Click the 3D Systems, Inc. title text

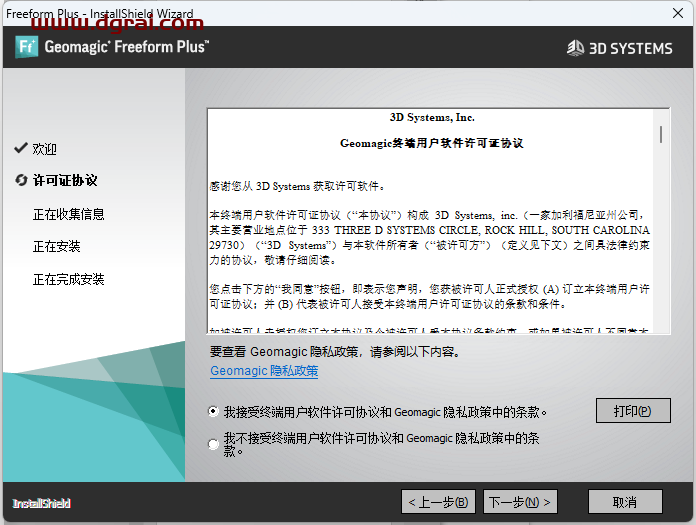432,117
